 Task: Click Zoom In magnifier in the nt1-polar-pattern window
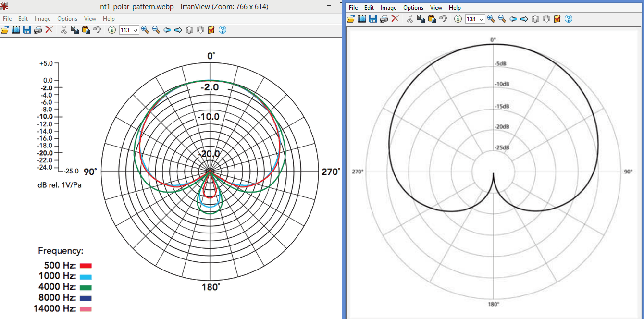145,30
